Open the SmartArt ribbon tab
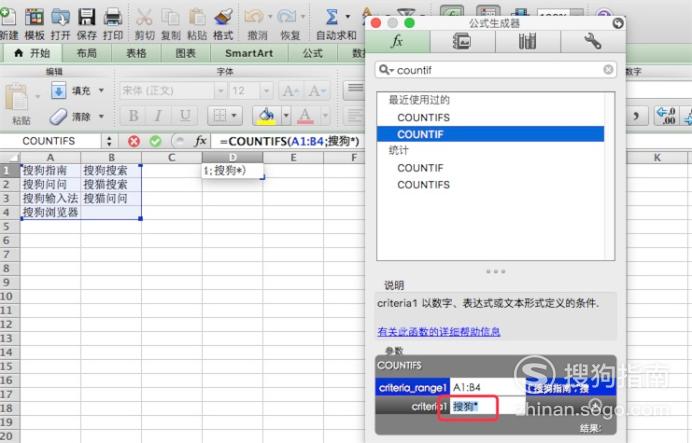Screen dimensions: 692x443 pos(249,53)
